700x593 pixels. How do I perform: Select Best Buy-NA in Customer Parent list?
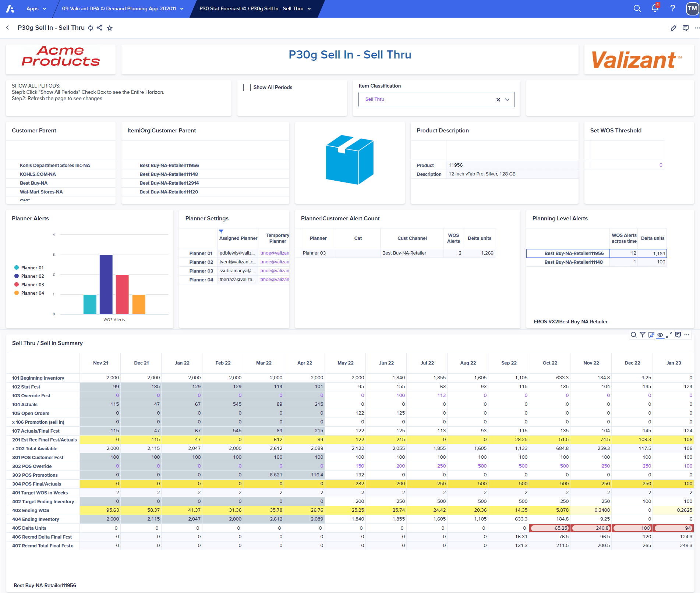point(34,183)
